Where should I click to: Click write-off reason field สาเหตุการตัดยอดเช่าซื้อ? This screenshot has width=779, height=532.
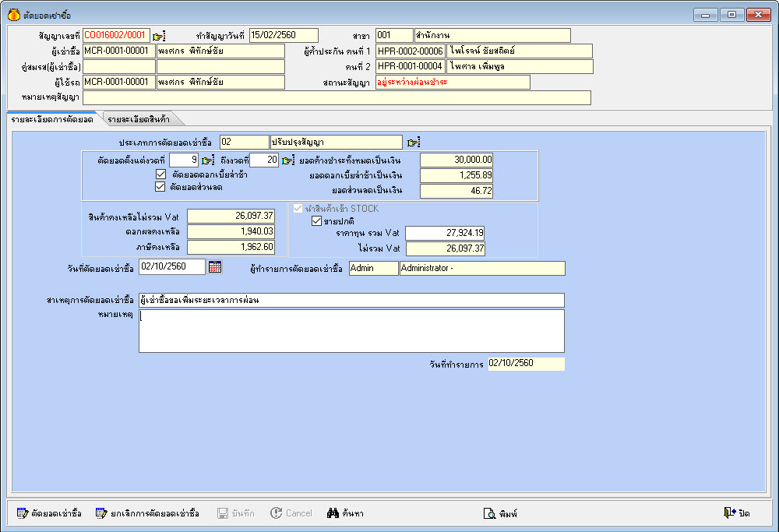pos(352,300)
